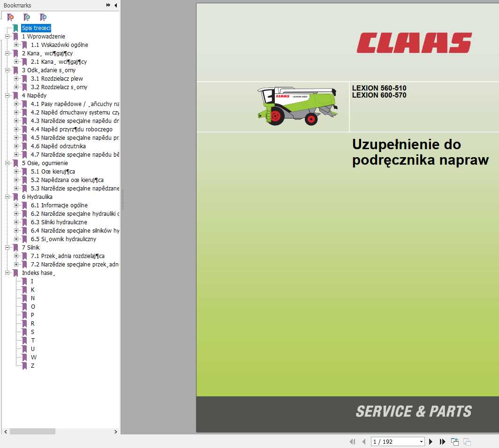Expand the 6.3 Silniki hydrauliczne node
Screen dimensions: 499x448
tap(16, 222)
